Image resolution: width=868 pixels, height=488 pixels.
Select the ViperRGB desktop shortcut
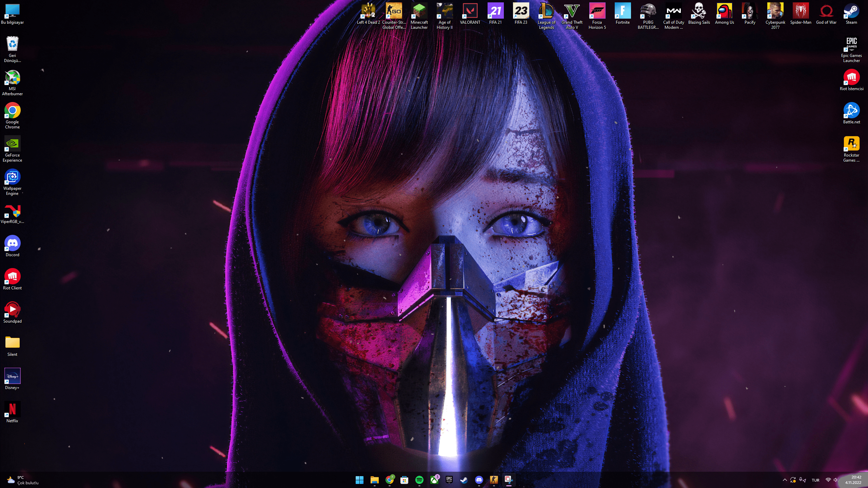point(12,214)
